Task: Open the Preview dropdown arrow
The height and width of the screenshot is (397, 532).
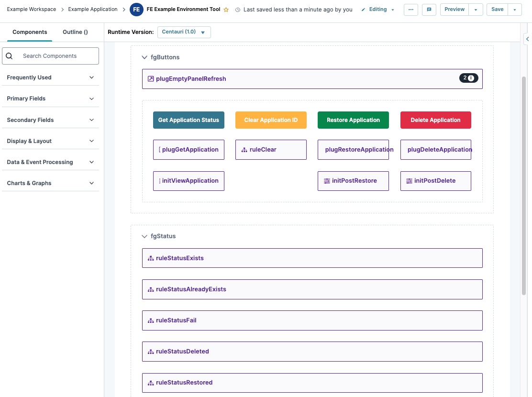Action: coord(476,10)
